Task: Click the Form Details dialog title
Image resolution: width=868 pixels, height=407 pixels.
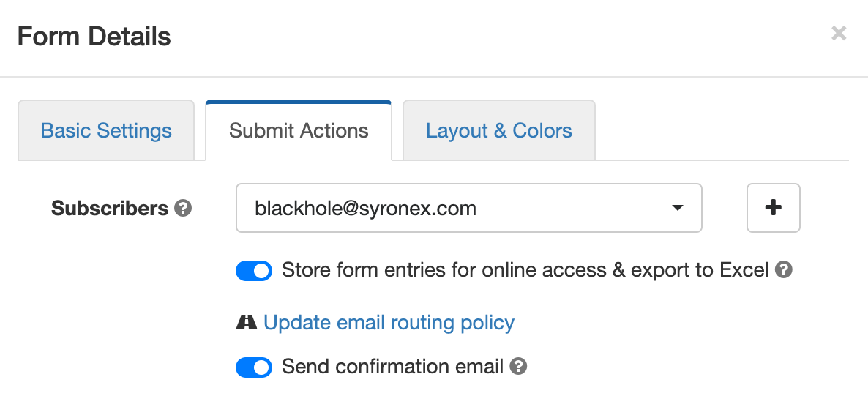Action: [94, 37]
